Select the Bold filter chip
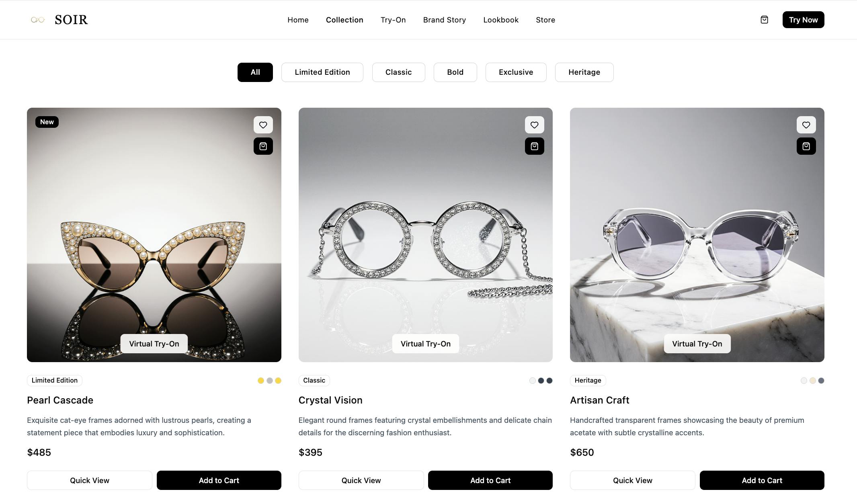Image resolution: width=857 pixels, height=504 pixels. (455, 72)
